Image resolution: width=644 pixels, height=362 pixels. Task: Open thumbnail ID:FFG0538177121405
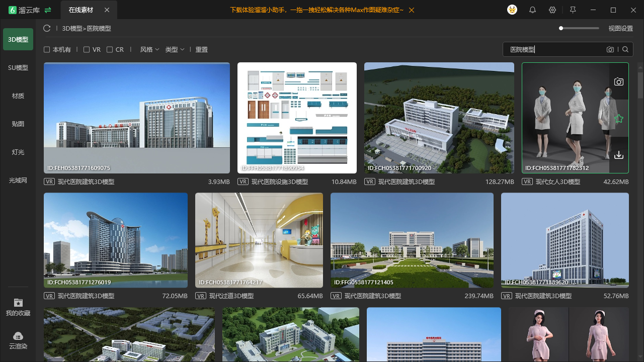pyautogui.click(x=412, y=240)
